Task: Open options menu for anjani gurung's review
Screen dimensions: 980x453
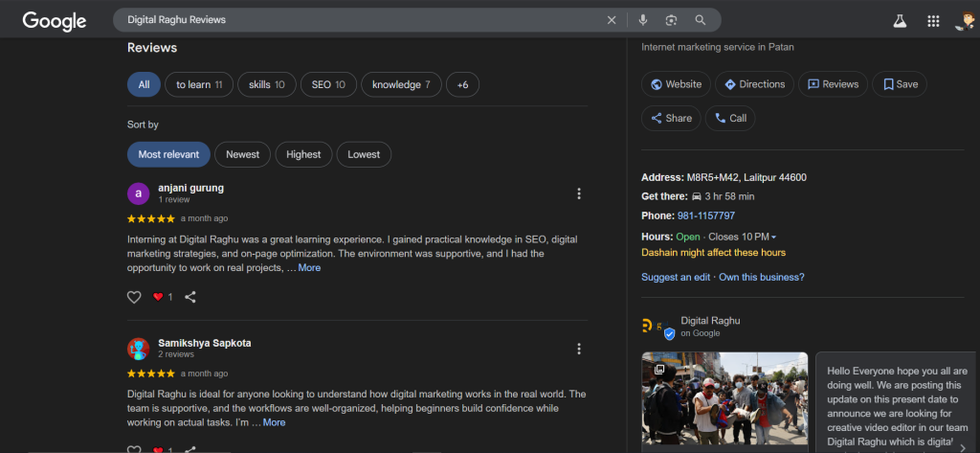Action: (579, 193)
